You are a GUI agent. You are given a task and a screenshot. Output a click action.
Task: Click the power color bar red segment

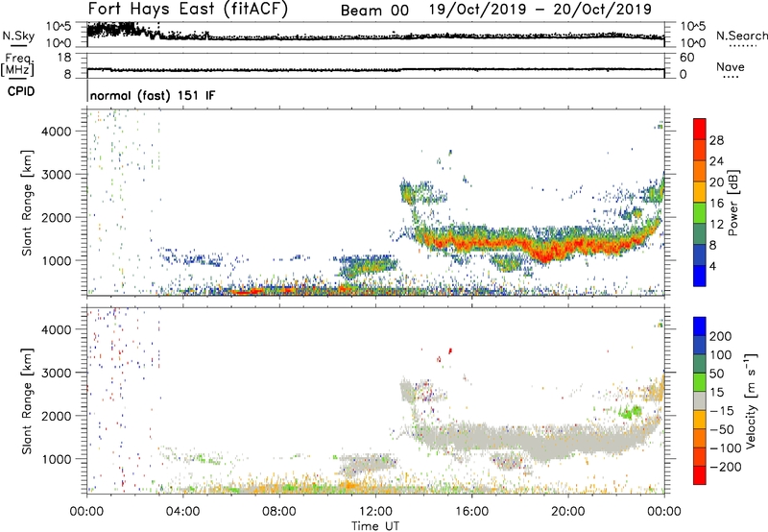click(x=700, y=129)
